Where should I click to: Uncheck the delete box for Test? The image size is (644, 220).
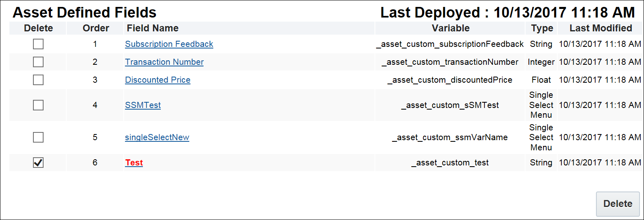click(x=38, y=163)
